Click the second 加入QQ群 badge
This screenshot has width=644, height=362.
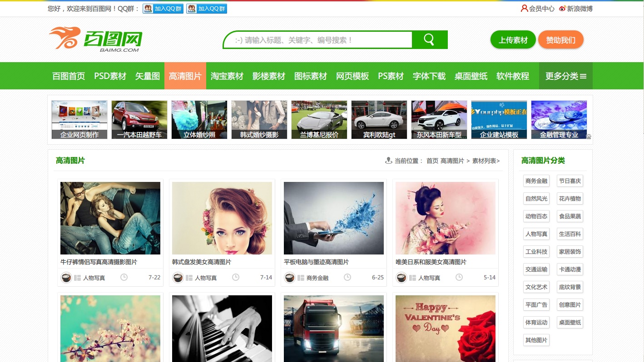click(207, 9)
